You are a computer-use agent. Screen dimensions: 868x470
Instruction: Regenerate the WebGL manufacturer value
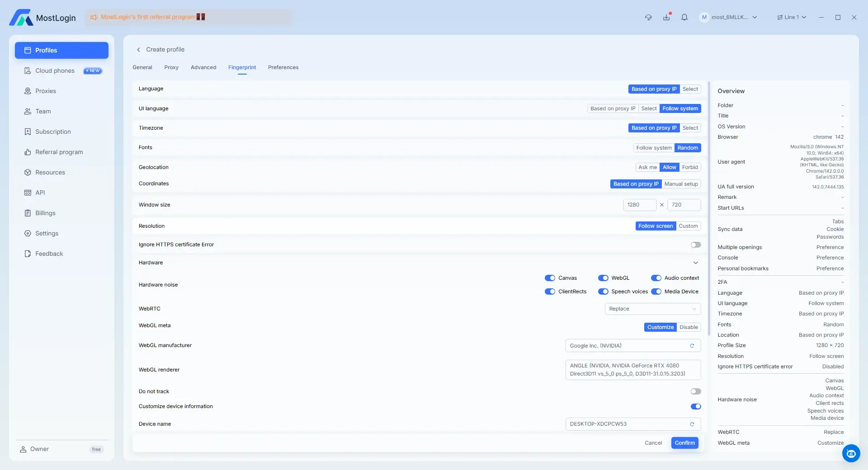692,346
